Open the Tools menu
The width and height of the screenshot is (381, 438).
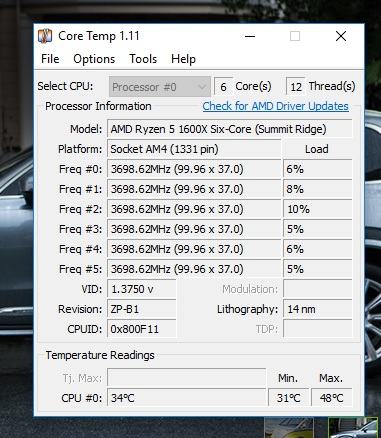143,59
